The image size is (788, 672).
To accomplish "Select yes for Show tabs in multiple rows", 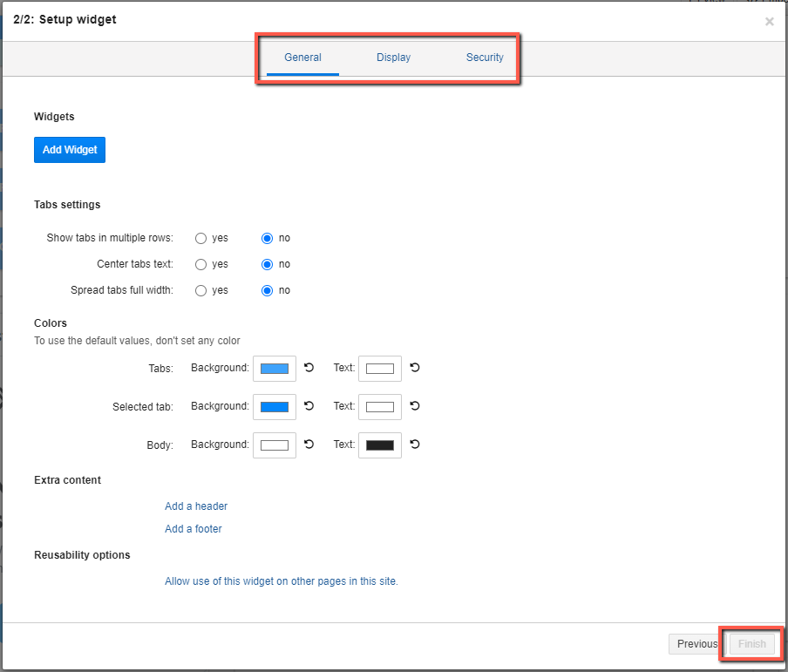I will point(201,238).
